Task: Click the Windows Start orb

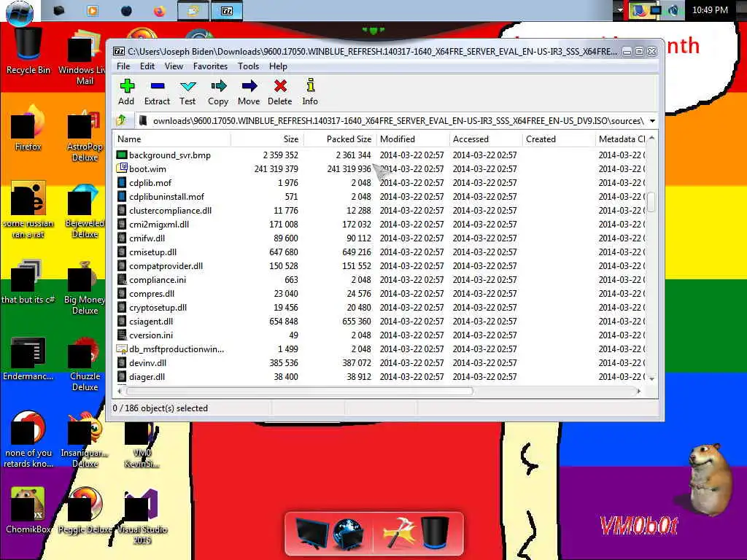Action: (20, 12)
